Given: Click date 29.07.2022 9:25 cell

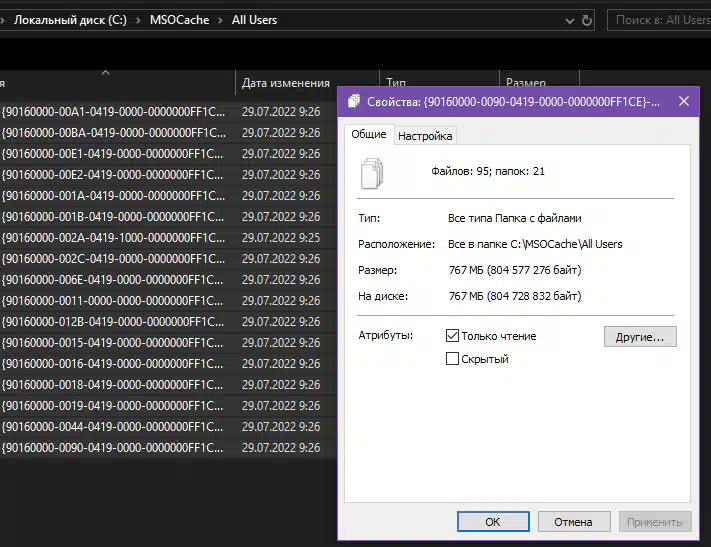Looking at the screenshot, I should [x=281, y=238].
